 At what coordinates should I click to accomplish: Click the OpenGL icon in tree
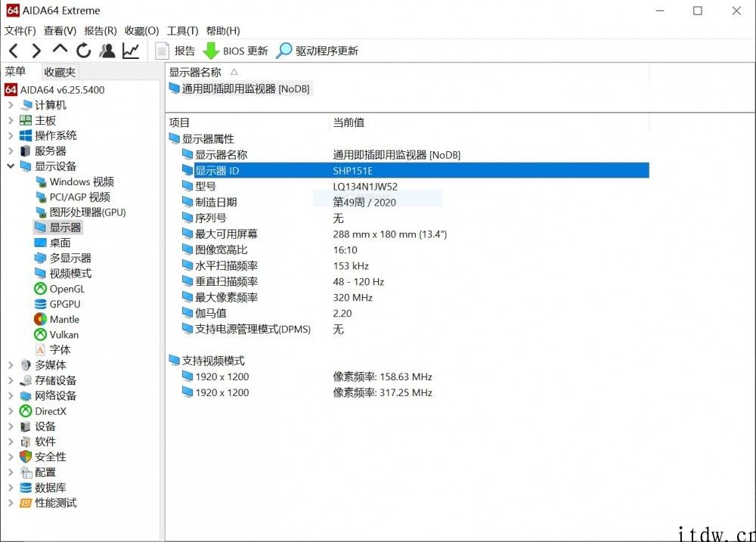coord(41,289)
